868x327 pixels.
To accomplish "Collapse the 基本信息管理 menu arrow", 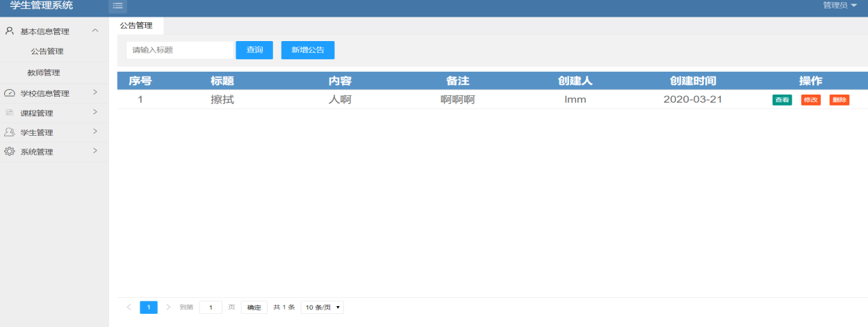I will pos(95,31).
